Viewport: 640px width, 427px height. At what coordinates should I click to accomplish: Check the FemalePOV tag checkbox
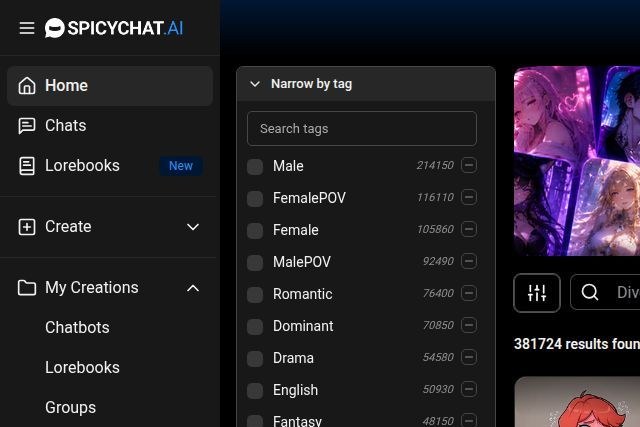[x=255, y=198]
